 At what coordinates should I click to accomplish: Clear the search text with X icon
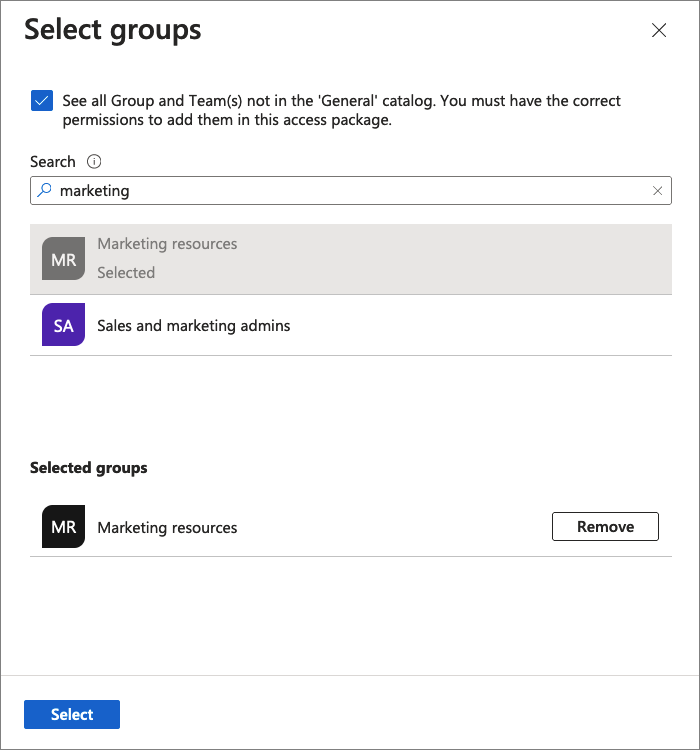(657, 191)
